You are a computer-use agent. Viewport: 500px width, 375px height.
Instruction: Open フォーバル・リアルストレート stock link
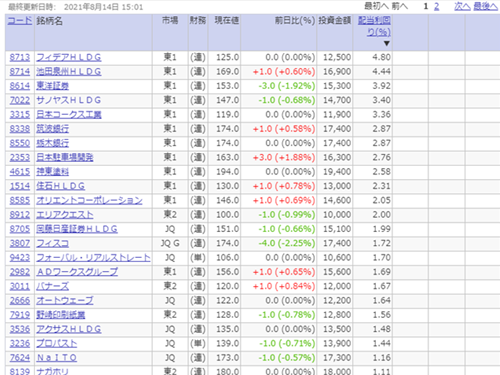pos(93,258)
